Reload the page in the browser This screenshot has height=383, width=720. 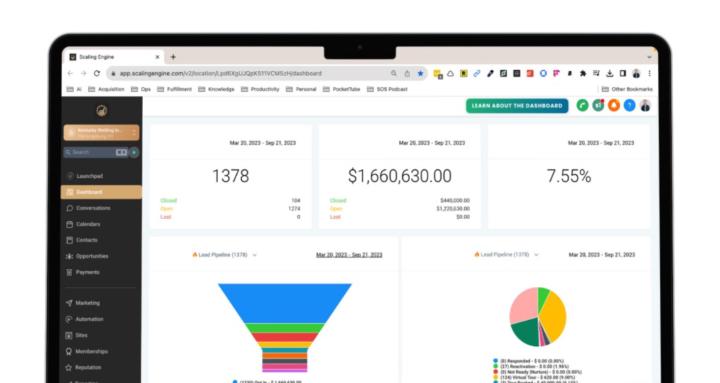97,73
